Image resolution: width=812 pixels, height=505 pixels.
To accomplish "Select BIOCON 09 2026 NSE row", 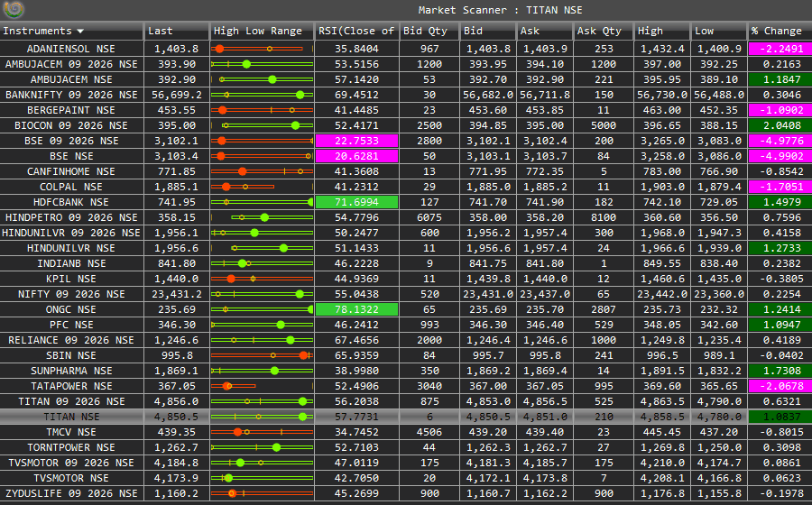I will pyautogui.click(x=71, y=125).
